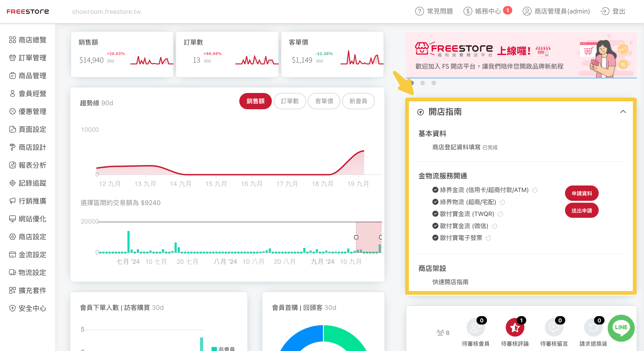Open 頁面設定 in the sidebar
This screenshot has width=644, height=351.
(28, 129)
